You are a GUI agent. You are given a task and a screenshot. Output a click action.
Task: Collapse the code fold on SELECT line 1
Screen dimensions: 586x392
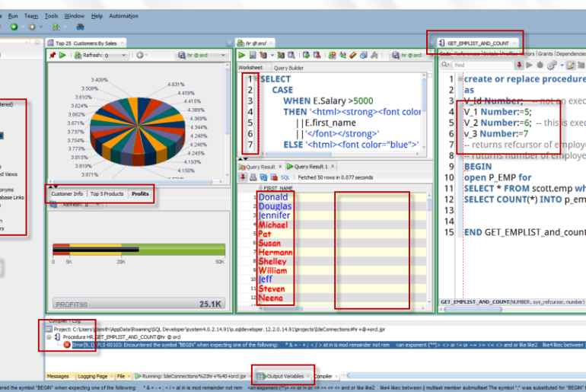[x=256, y=79]
